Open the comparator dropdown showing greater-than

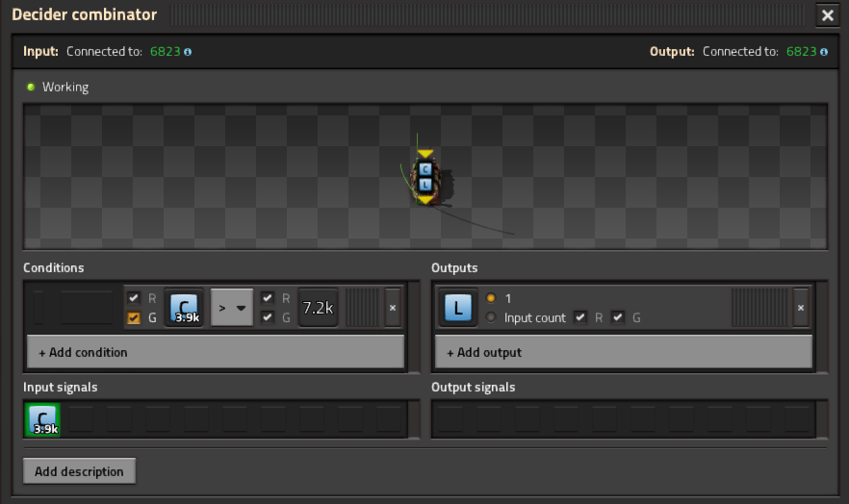tap(232, 308)
